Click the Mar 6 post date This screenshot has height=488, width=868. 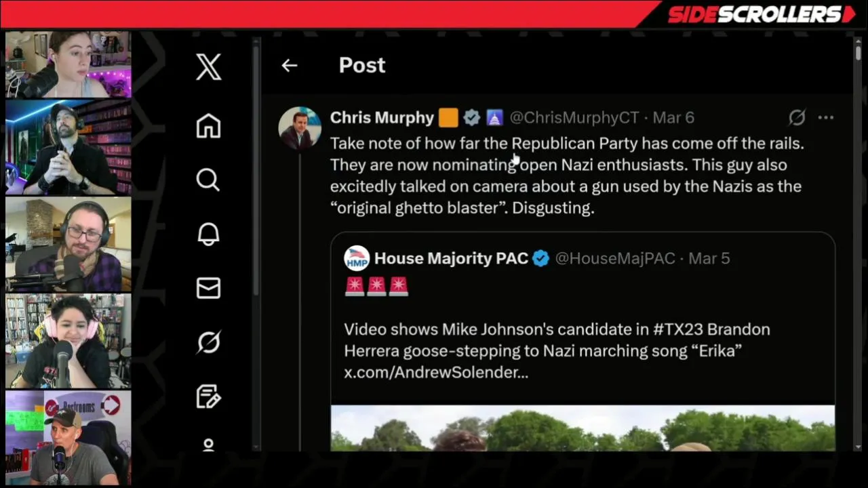673,118
